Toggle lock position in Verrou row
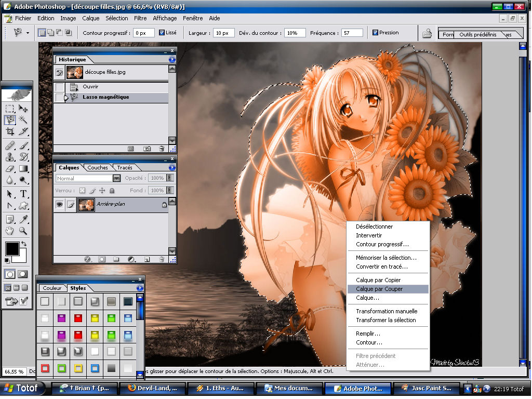Viewport: 532px width, 399px height. pos(102,191)
